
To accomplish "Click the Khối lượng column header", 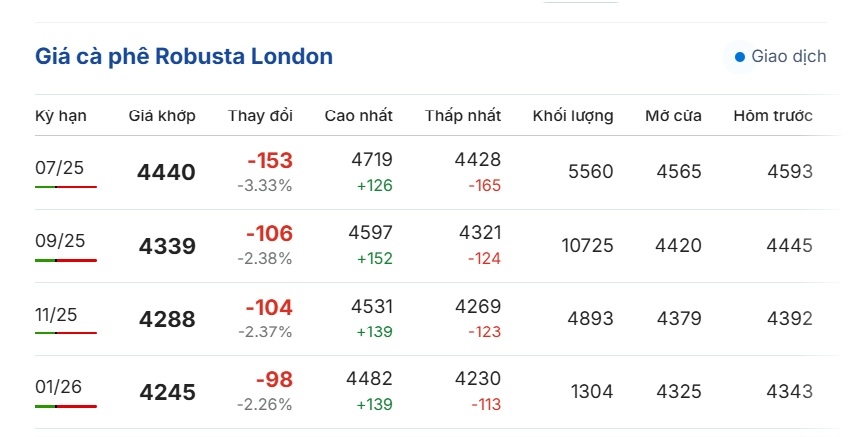I will tap(573, 116).
